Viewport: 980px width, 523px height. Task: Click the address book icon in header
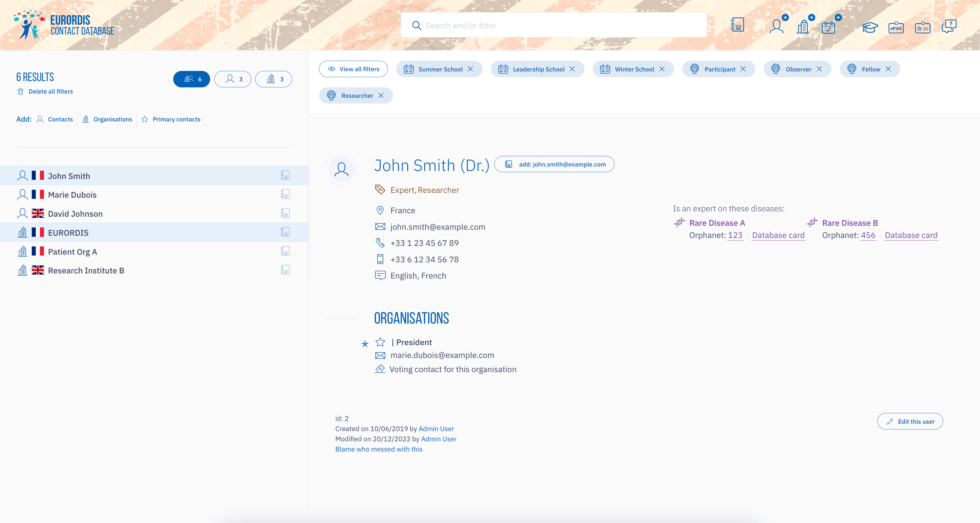(x=737, y=25)
